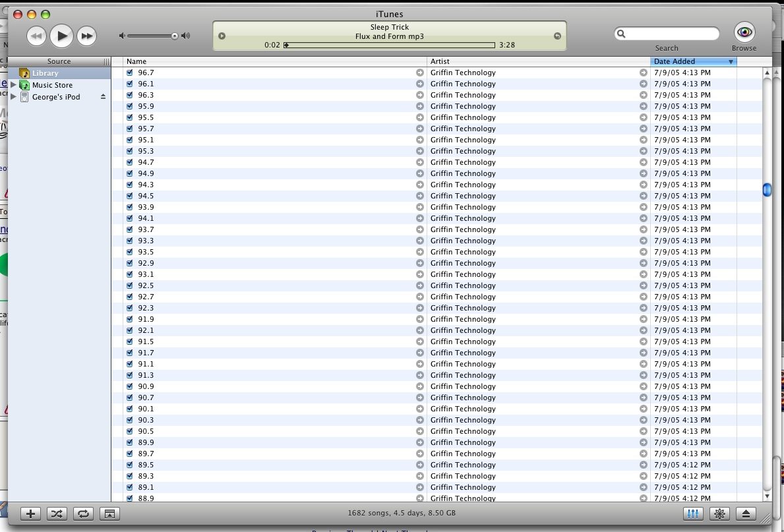Sort by the Artist column header

(539, 61)
